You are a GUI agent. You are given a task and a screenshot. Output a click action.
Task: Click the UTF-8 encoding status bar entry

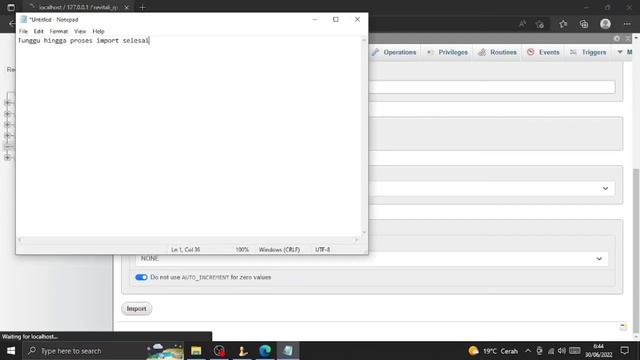[x=322, y=249]
